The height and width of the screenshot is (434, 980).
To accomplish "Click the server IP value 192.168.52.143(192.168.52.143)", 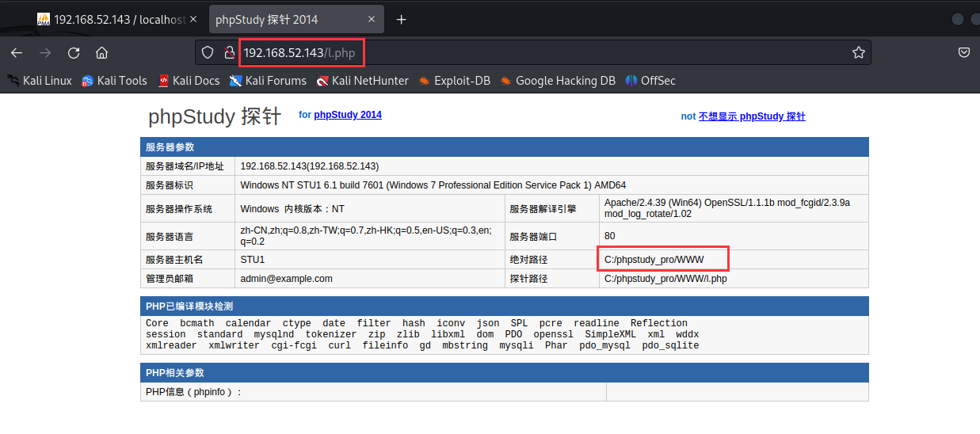I will 309,166.
